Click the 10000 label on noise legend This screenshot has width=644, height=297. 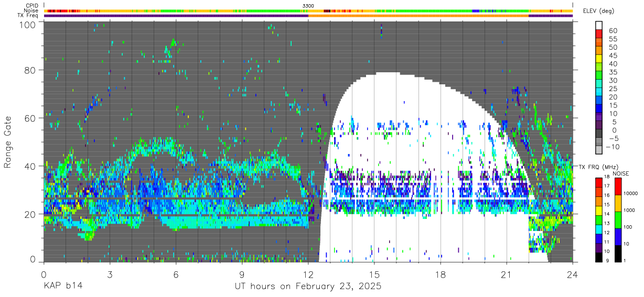point(630,194)
